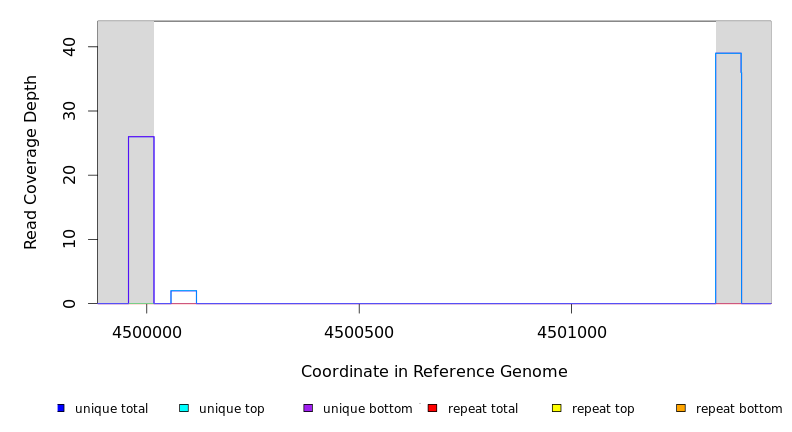Click the red repeat total legend swatch
Screen dimensions: 792x432
(x=432, y=408)
